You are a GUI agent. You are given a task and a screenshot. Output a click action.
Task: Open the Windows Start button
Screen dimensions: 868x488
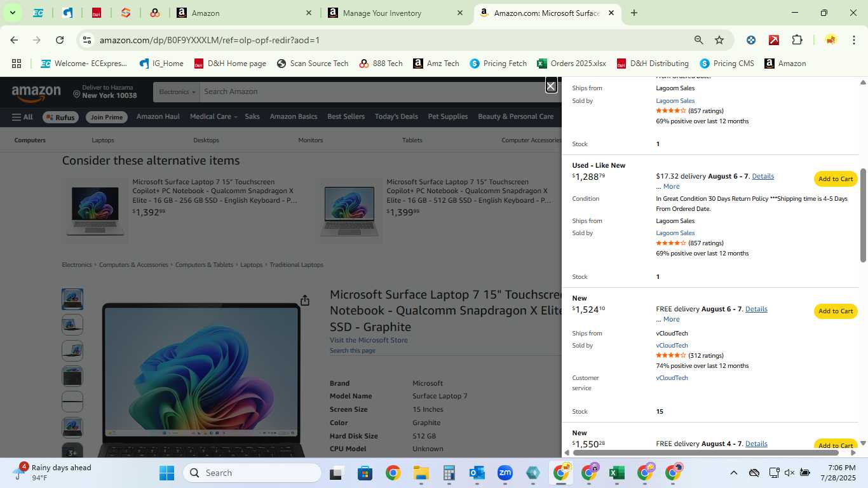(166, 473)
